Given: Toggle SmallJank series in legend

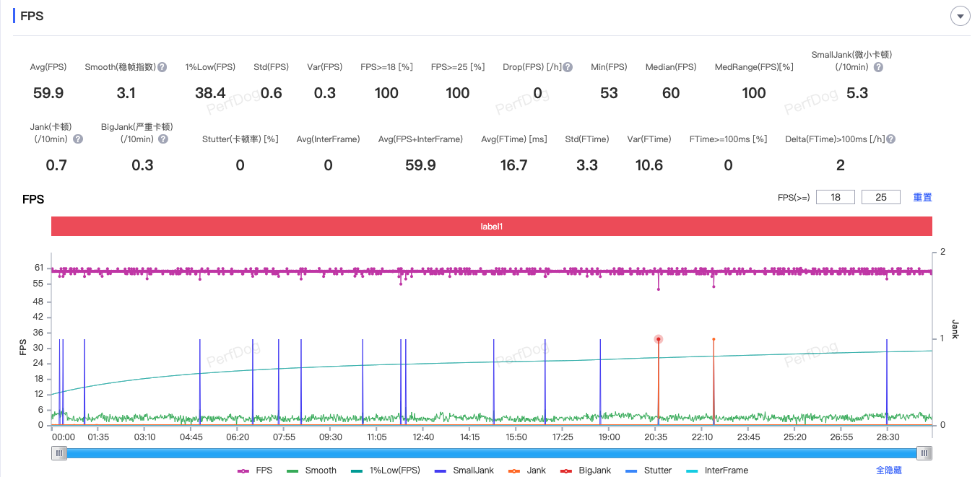Looking at the screenshot, I should 464,471.
